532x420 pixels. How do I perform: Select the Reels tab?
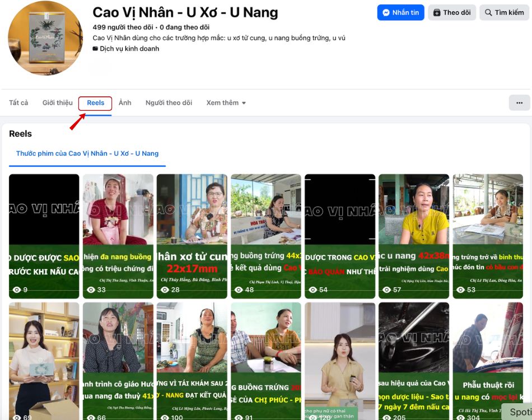(95, 103)
